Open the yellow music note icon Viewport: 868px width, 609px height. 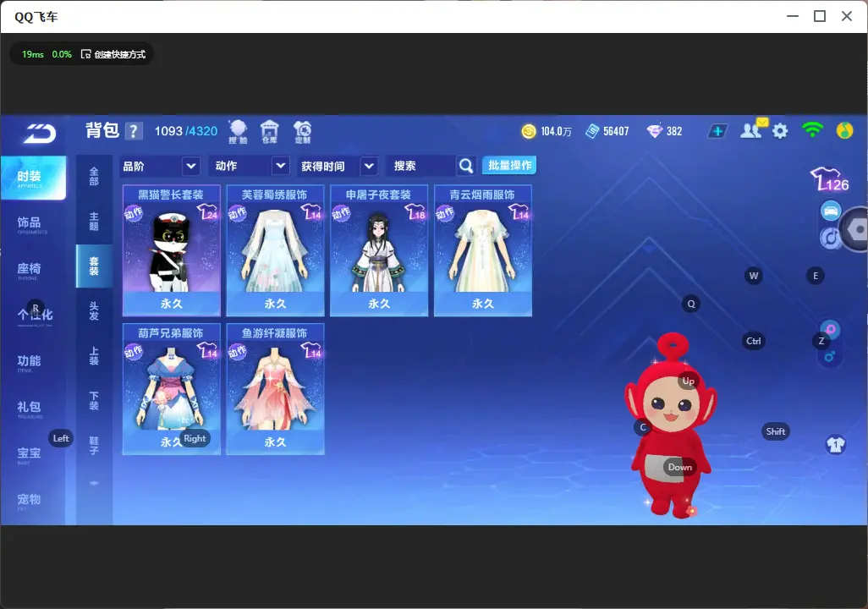tap(844, 130)
